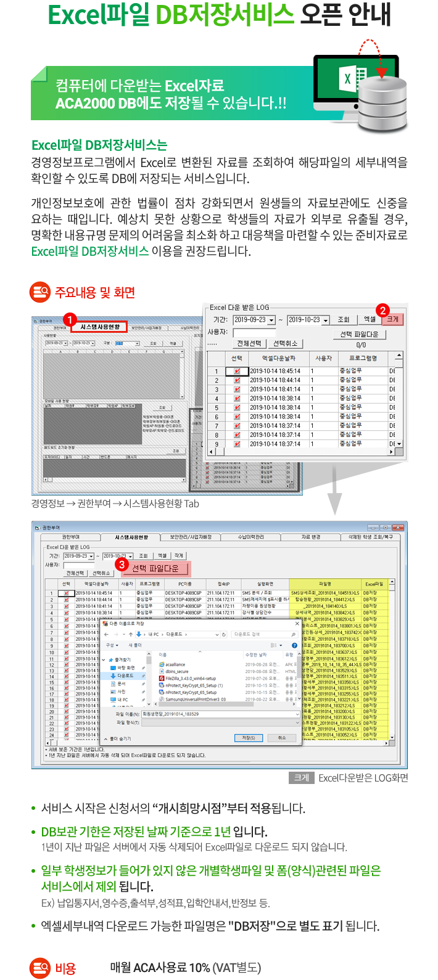Screen dimensions: 438x980
Task: Click the forward arrow in the save dialog
Action: click(x=116, y=634)
